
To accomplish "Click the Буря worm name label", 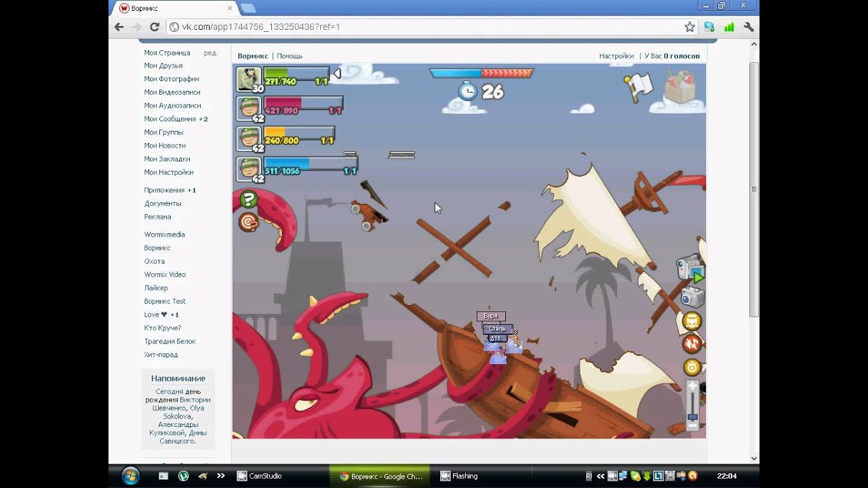I will [491, 316].
